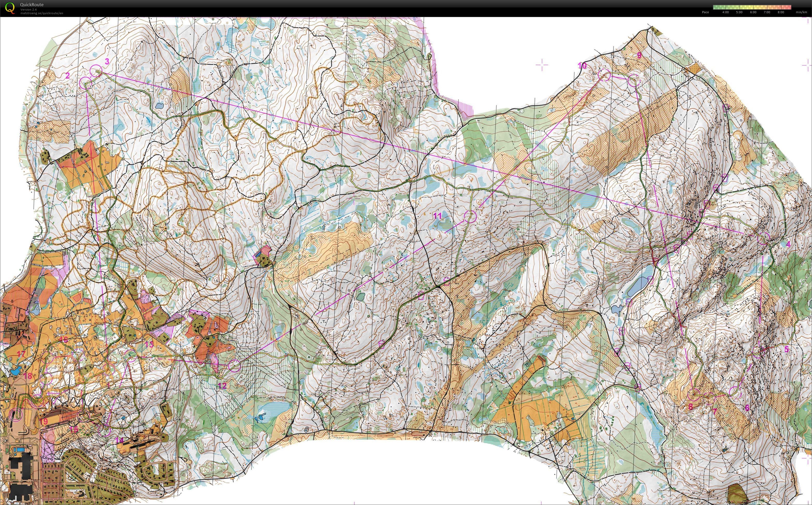
Task: Click the QuickRoute Q logo icon
Action: pyautogui.click(x=10, y=8)
